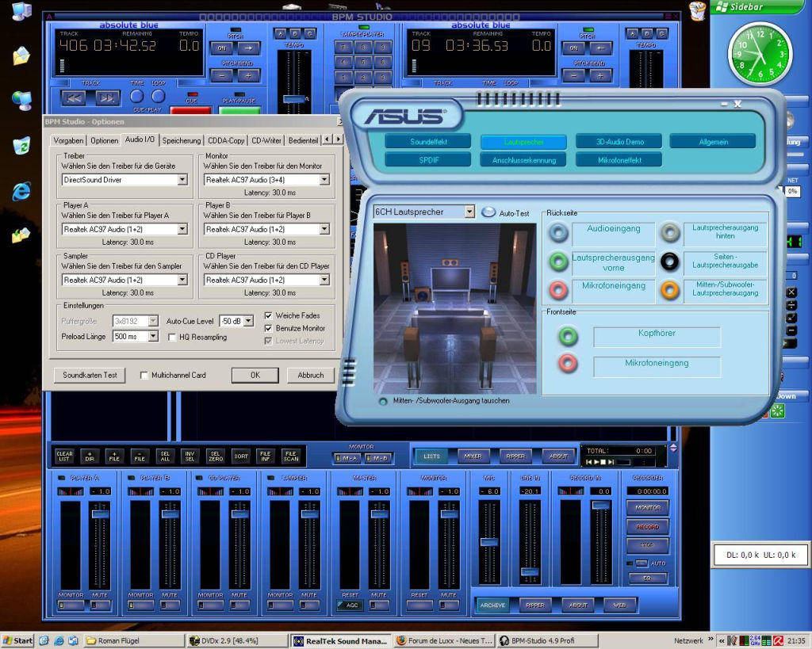This screenshot has width=812, height=649.
Task: Click the SEL ALL playlist button
Action: pos(165,456)
